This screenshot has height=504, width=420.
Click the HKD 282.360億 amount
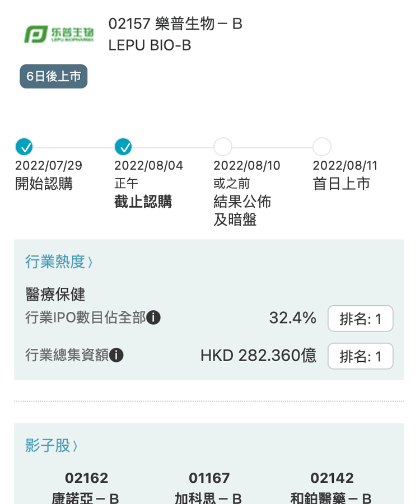(258, 356)
